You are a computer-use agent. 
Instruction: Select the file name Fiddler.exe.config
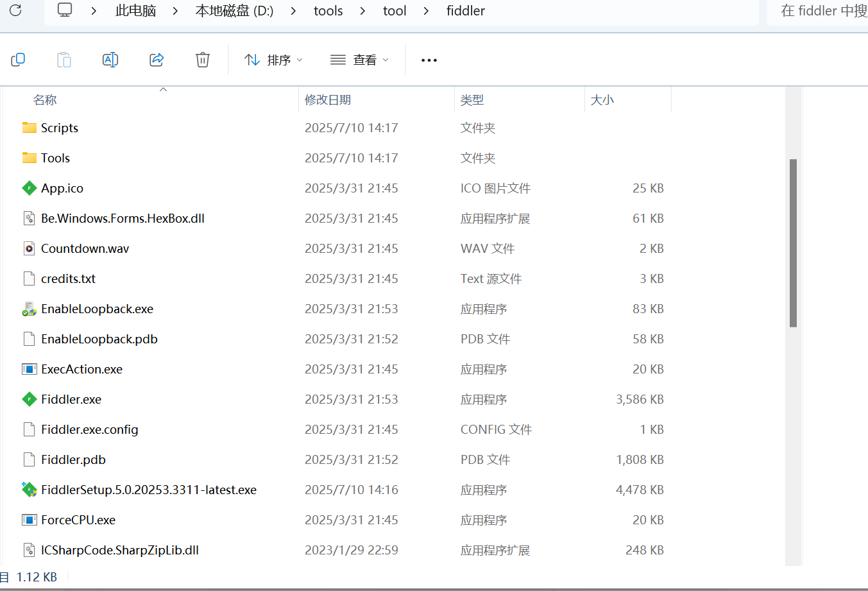coord(90,429)
